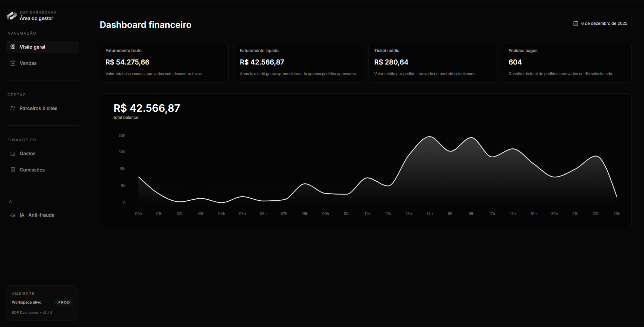Click the Workspace ativo label

click(x=26, y=302)
